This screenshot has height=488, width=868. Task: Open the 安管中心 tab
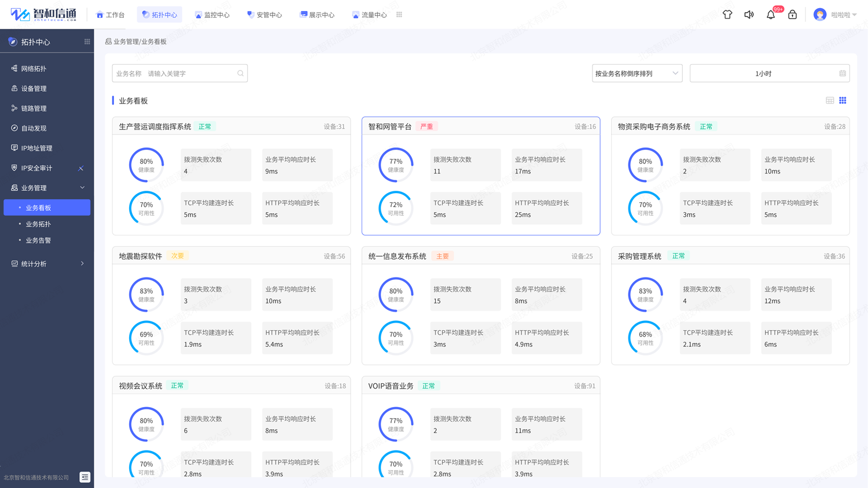[x=264, y=14]
